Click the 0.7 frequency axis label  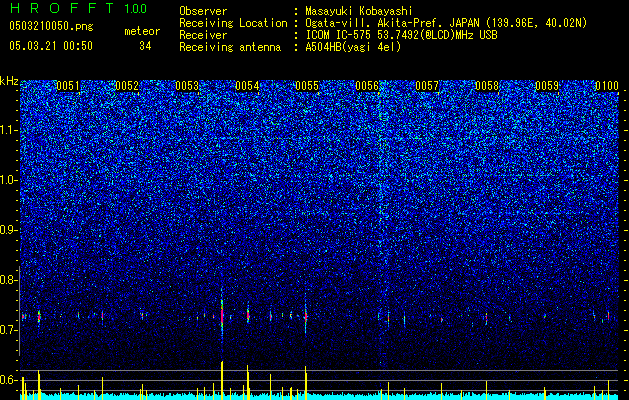click(8, 330)
